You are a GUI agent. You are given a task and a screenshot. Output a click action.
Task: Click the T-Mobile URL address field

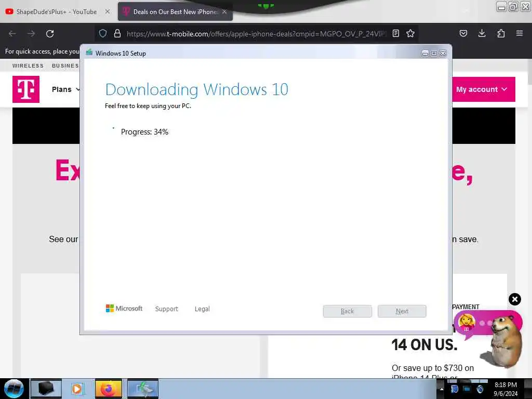tap(256, 34)
